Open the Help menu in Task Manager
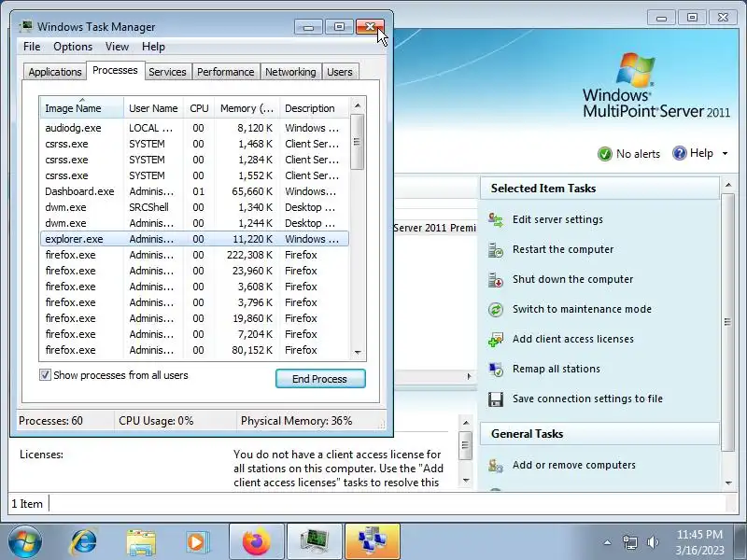The height and width of the screenshot is (560, 747). click(153, 47)
